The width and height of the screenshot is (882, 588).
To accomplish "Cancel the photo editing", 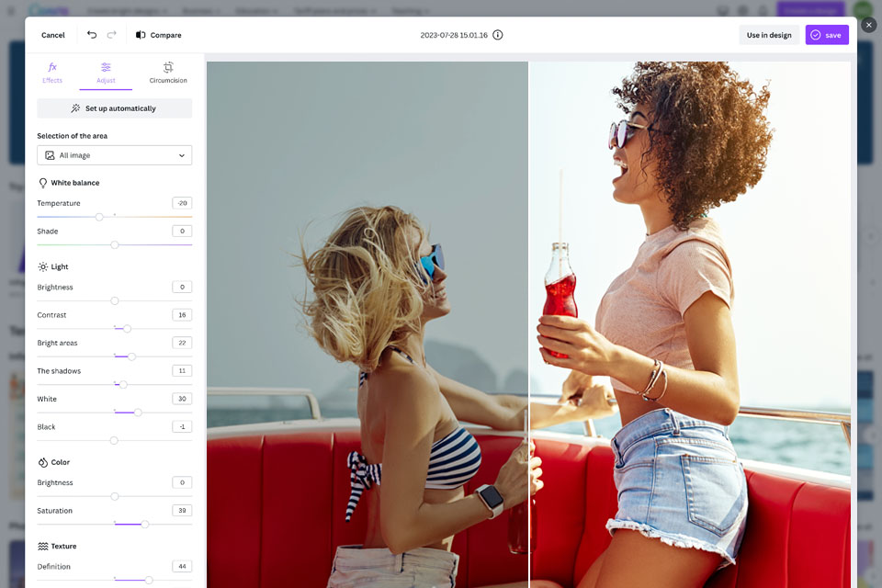I will pyautogui.click(x=53, y=35).
